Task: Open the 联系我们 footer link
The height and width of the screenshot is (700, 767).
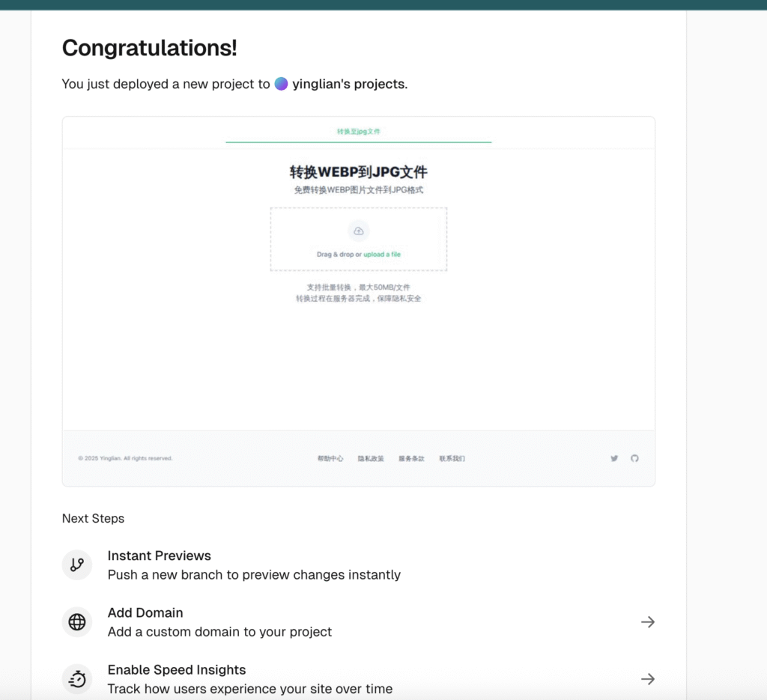Action: pos(452,458)
